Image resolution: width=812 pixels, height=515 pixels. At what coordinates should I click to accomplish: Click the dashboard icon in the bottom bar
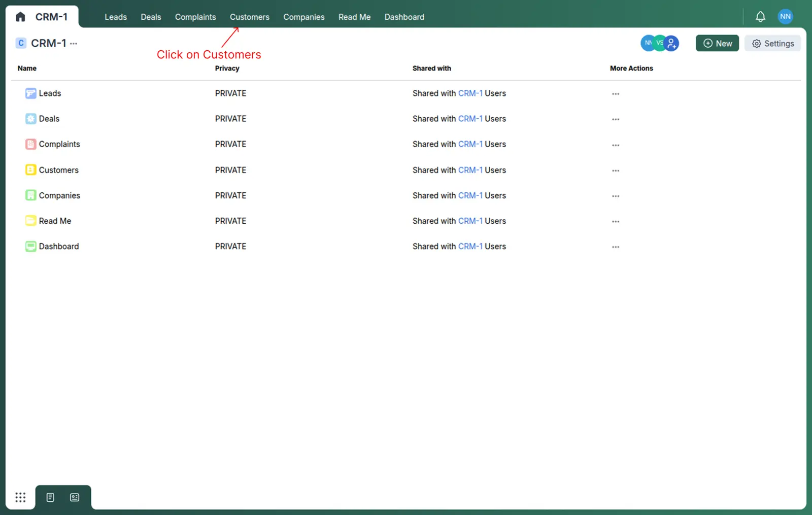coord(74,497)
